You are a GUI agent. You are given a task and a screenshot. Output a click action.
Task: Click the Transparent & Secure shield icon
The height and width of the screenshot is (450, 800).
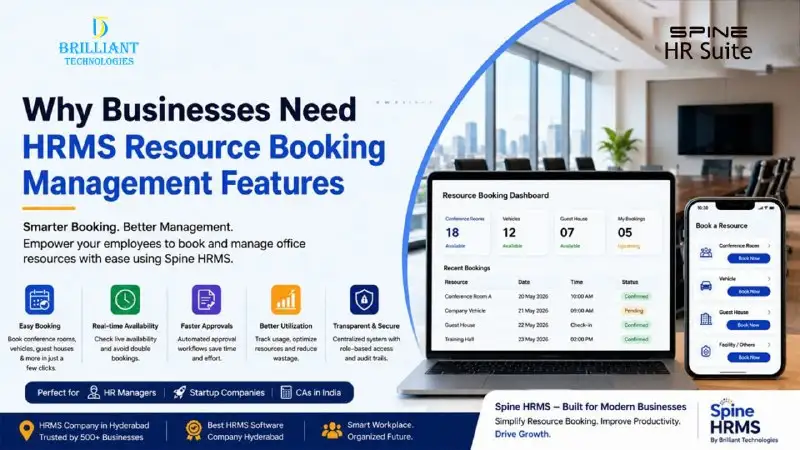[x=364, y=299]
